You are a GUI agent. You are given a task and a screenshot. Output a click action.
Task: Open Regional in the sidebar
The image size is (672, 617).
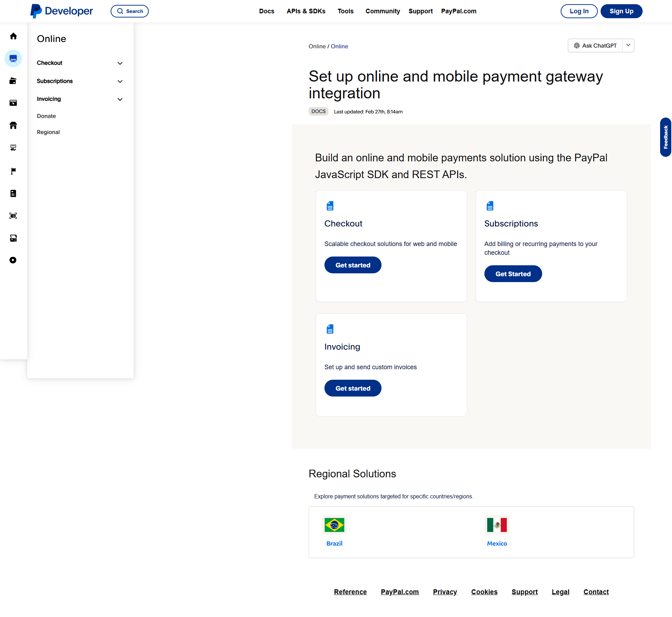coord(48,132)
